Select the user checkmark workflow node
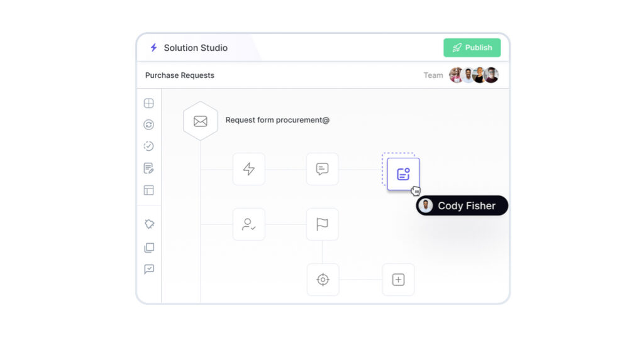644x338 pixels. tap(249, 224)
